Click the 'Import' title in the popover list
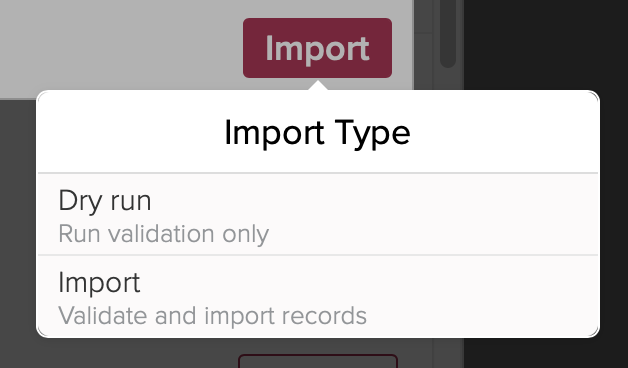This screenshot has height=368, width=628. [99, 283]
